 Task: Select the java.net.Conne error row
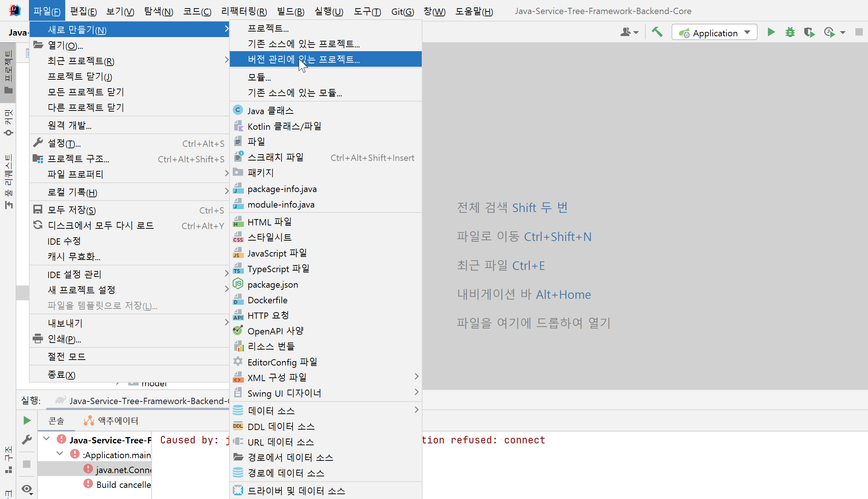click(95, 469)
